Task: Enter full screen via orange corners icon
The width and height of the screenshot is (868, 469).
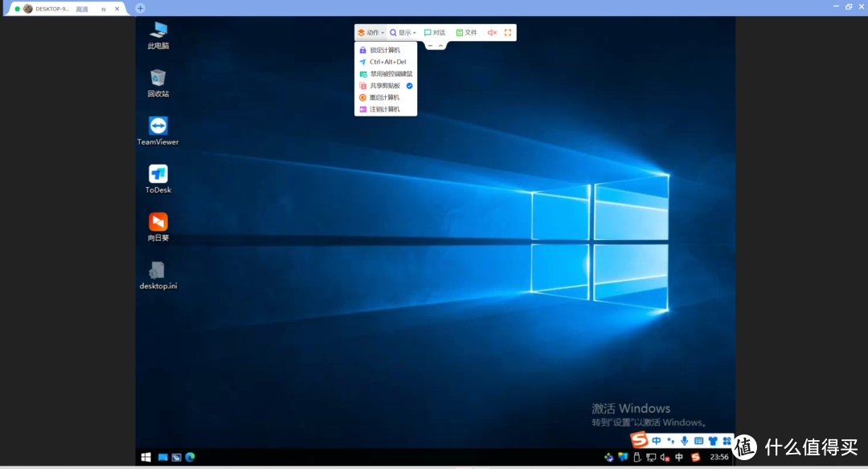Action: [508, 33]
